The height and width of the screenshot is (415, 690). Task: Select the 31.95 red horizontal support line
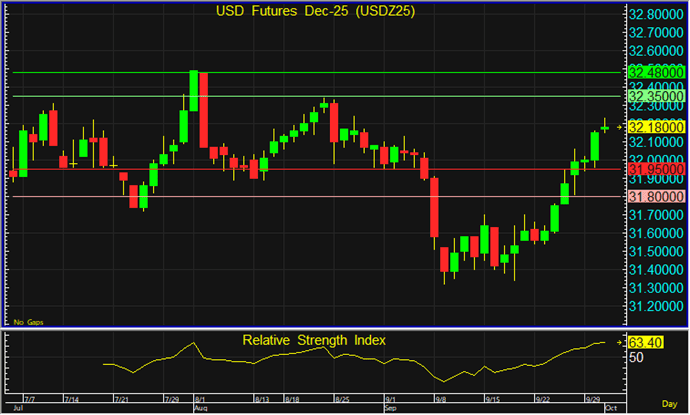coord(300,169)
